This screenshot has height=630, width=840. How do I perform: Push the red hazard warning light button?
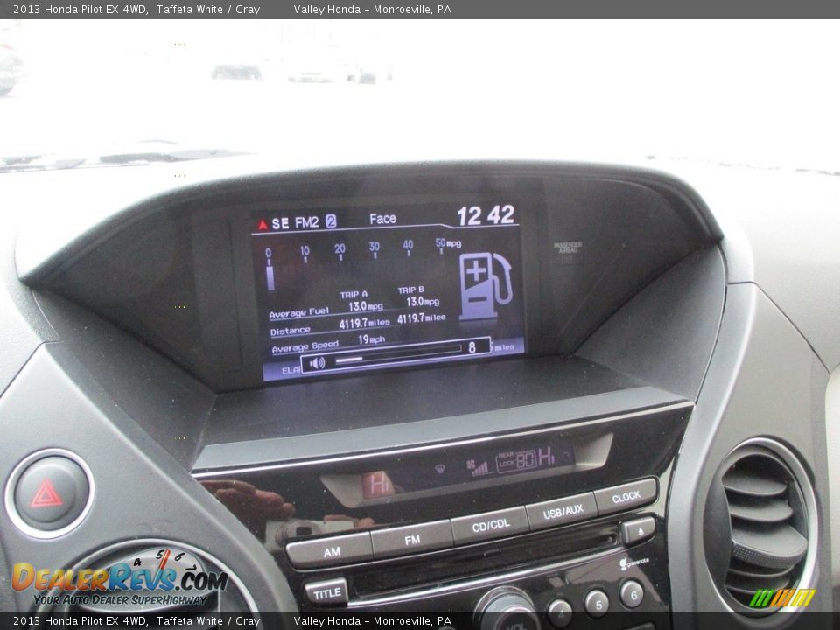(49, 493)
